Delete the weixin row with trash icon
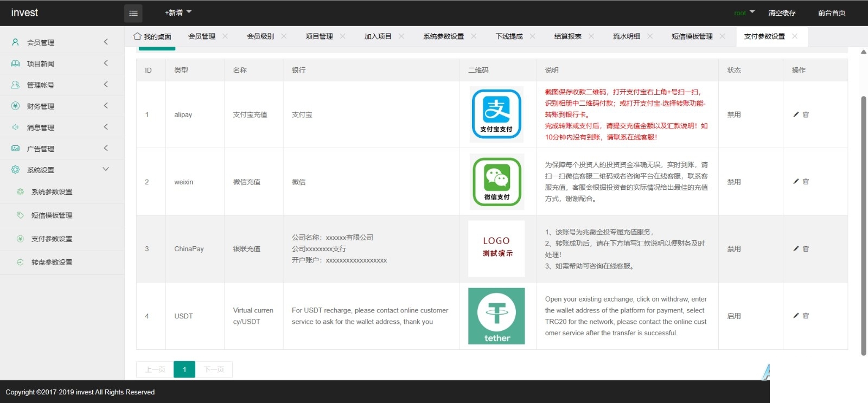This screenshot has width=868, height=403. pyautogui.click(x=806, y=182)
